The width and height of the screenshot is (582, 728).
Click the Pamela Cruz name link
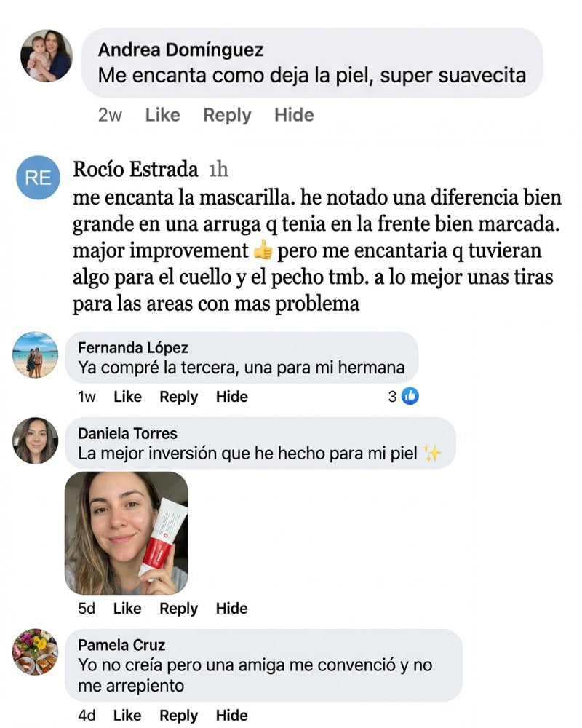click(x=121, y=645)
